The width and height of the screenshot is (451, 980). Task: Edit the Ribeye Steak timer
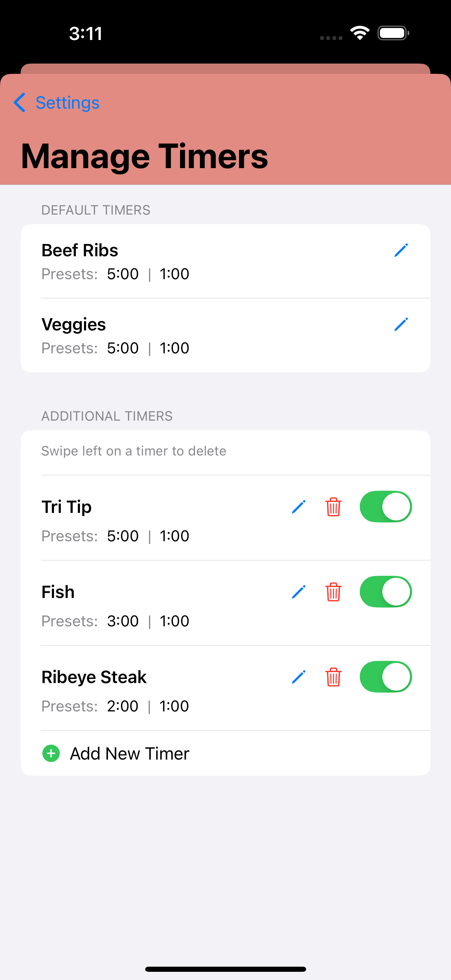tap(299, 677)
